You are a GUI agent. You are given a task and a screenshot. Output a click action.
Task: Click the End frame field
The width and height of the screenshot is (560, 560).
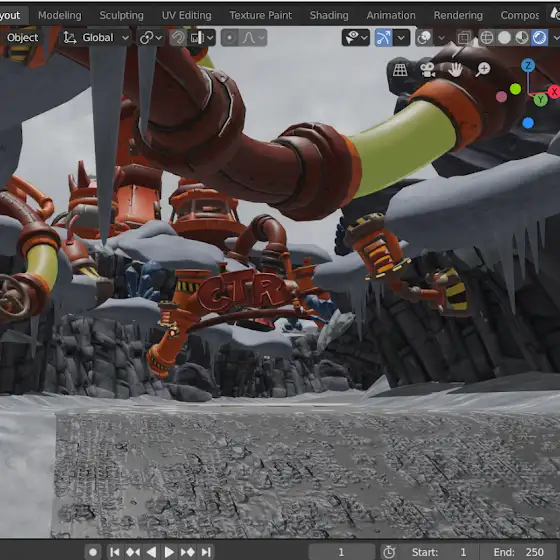[x=519, y=552]
